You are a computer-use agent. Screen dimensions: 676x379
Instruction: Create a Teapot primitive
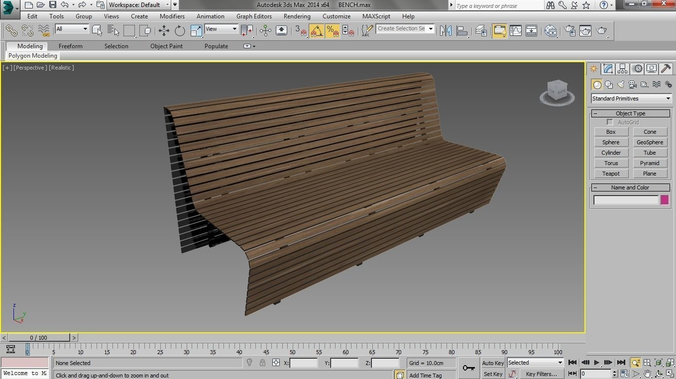click(x=611, y=174)
